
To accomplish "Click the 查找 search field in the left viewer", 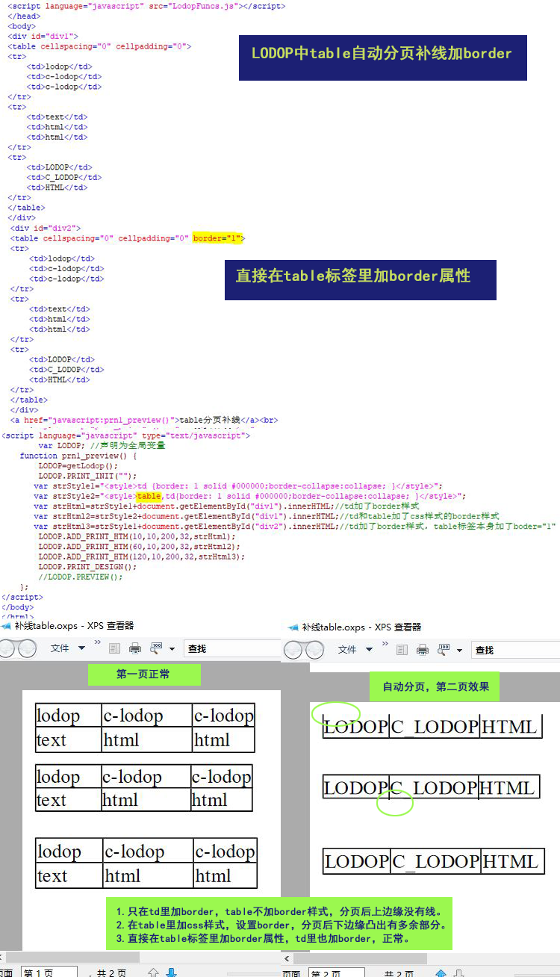I will (x=231, y=648).
